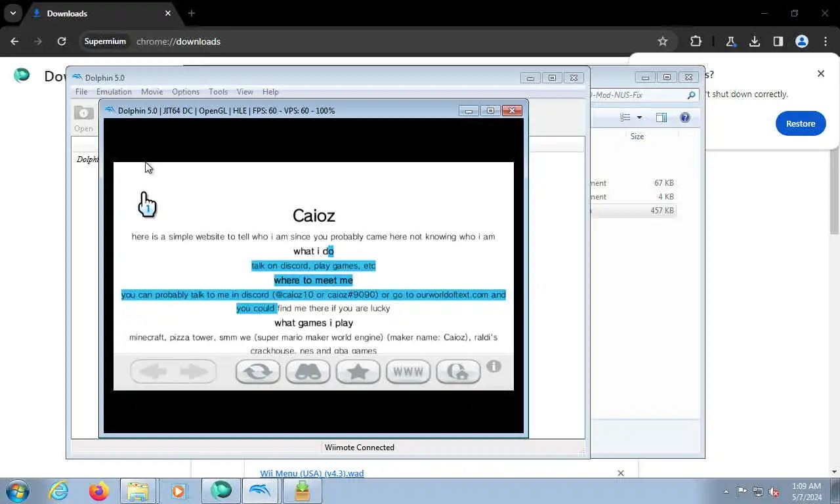Click the Wii browser forward arrow
The image size is (840, 504).
[194, 371]
